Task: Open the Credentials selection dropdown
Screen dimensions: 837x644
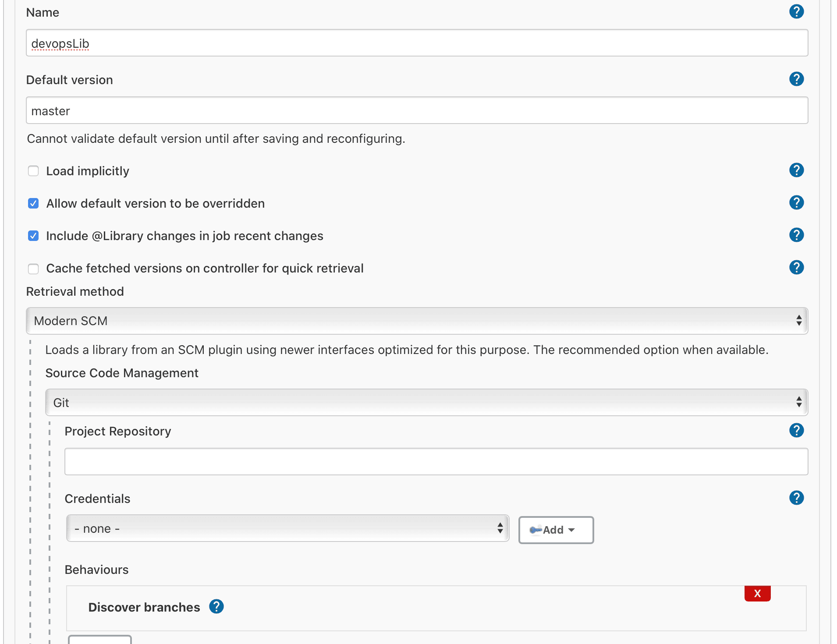Action: click(x=287, y=528)
